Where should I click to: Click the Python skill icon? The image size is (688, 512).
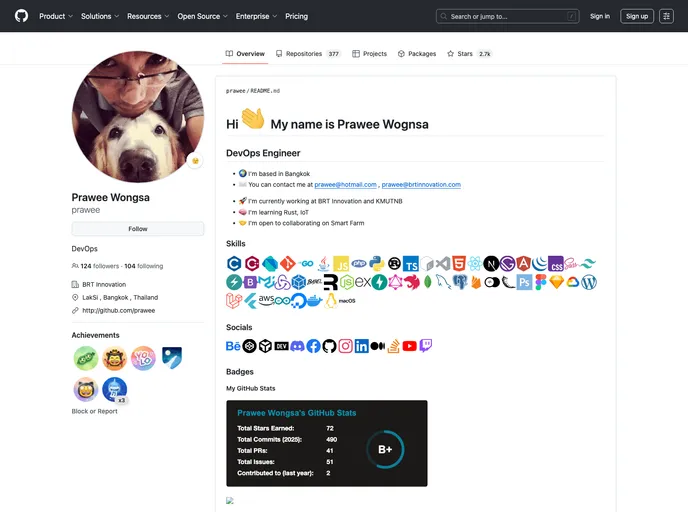tap(376, 263)
